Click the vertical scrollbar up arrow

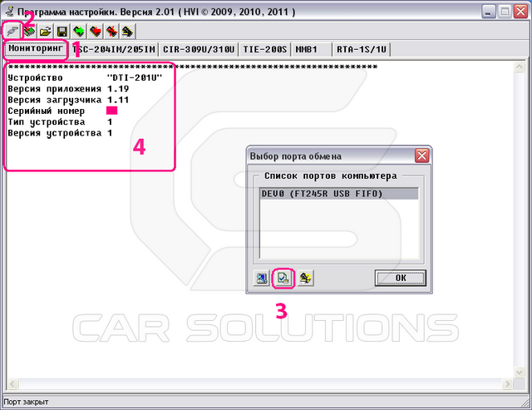(519, 67)
